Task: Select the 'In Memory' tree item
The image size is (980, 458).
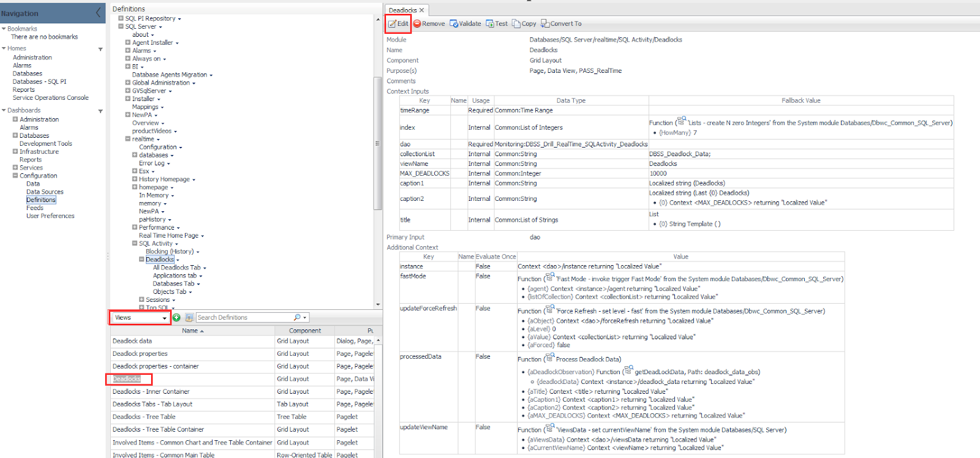Action: [153, 195]
